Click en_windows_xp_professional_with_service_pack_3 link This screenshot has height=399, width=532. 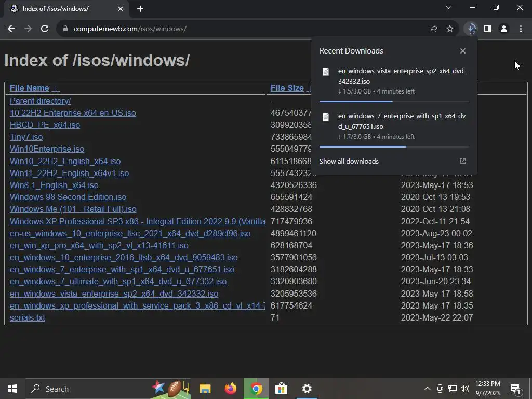[137, 305]
